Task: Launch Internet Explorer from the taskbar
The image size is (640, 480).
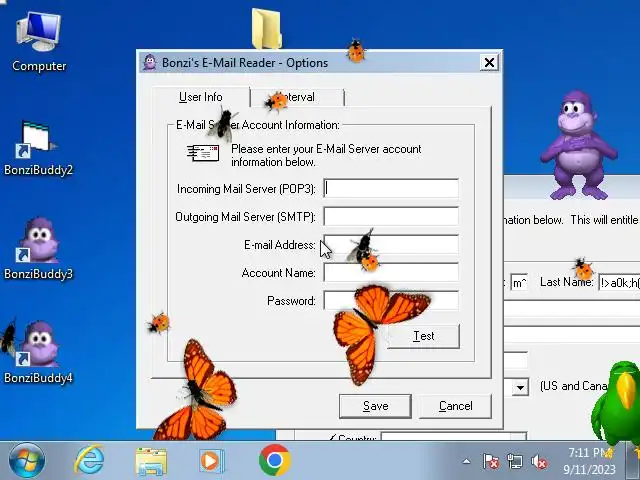Action: tap(89, 460)
